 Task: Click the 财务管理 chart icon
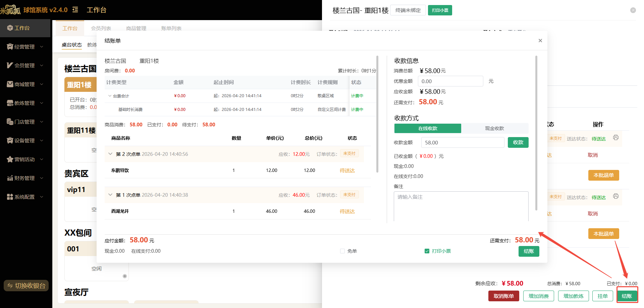point(10,178)
